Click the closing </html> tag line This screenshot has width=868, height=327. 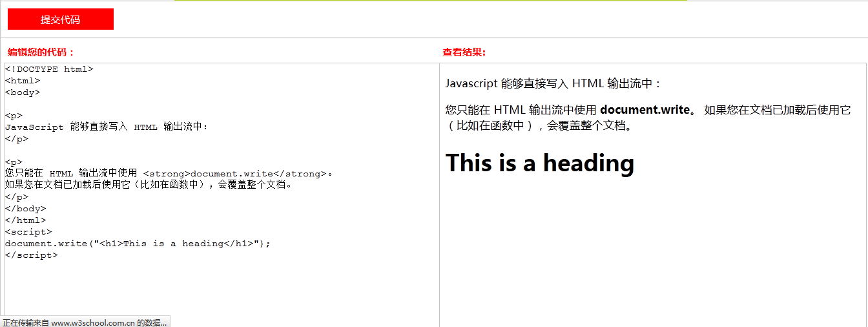point(26,220)
